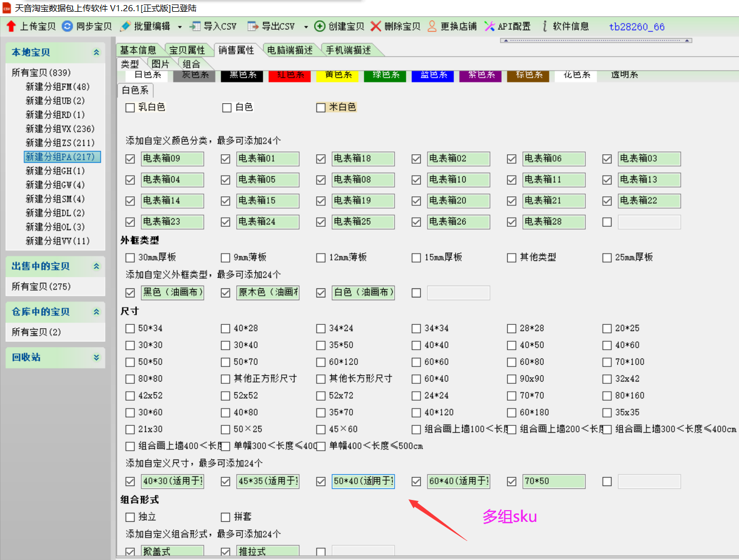The width and height of the screenshot is (739, 560).
Task: Select the 红色系 red color swatch
Action: click(291, 75)
